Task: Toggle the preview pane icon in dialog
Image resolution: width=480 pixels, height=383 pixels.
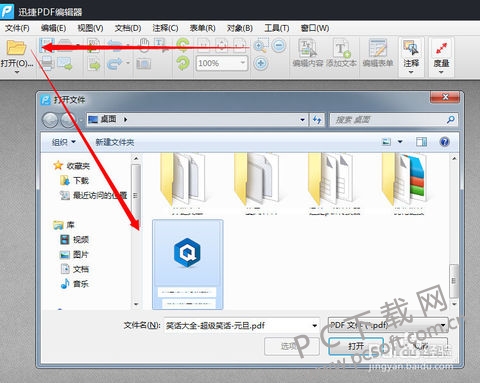Action: pos(421,142)
